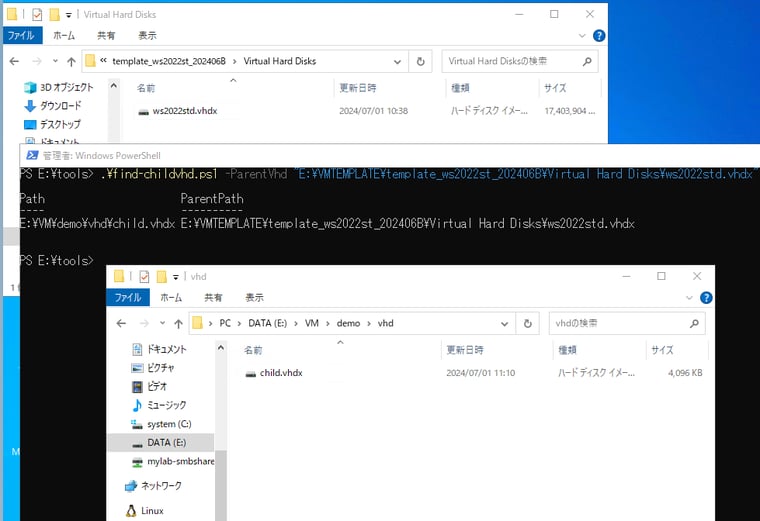
Task: Go forward in Virtual Hard Disks window
Action: (x=37, y=62)
